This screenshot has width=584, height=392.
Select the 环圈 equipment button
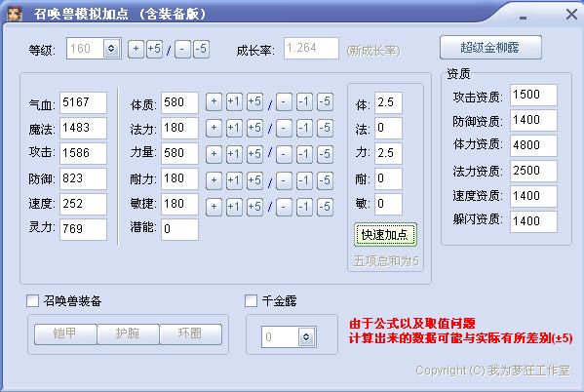[x=190, y=333]
